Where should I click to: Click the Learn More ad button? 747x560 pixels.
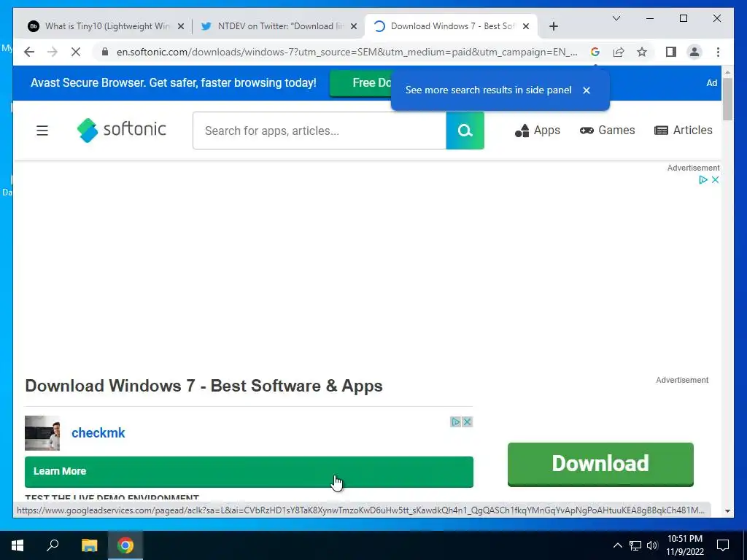(249, 472)
